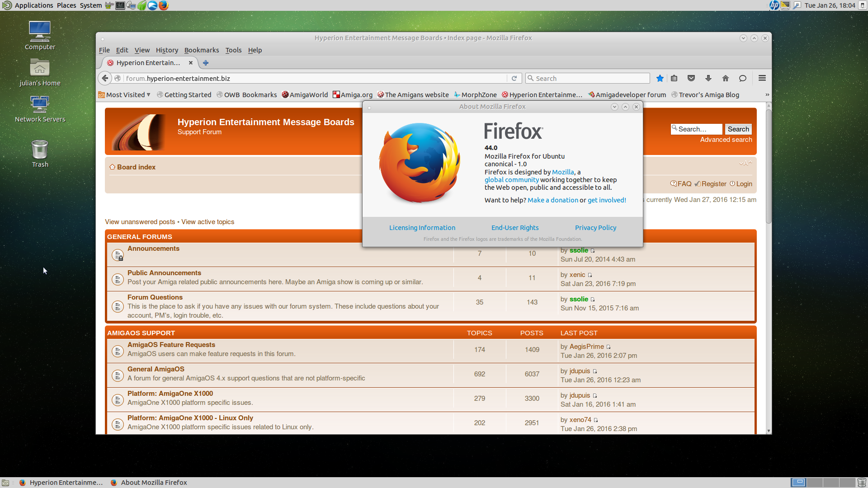Show more bookmarks toolbar overflow chevron

767,95
